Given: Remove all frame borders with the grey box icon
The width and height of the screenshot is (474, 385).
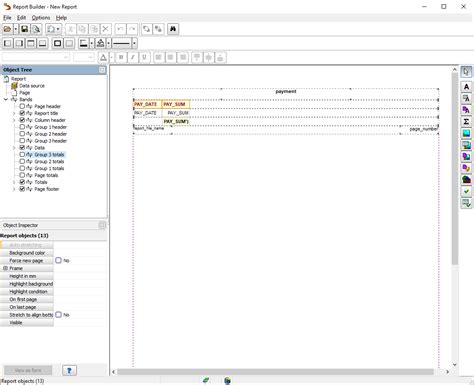Looking at the screenshot, I should [69, 43].
